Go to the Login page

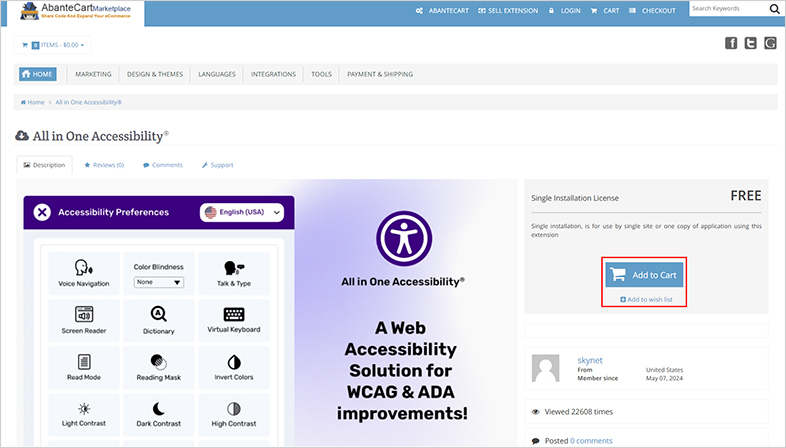click(x=564, y=11)
